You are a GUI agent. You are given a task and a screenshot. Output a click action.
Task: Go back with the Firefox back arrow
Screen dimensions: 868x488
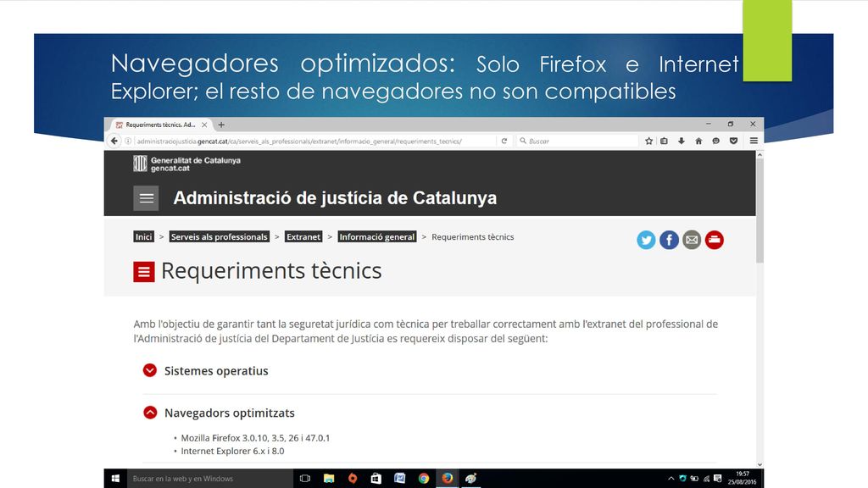114,141
